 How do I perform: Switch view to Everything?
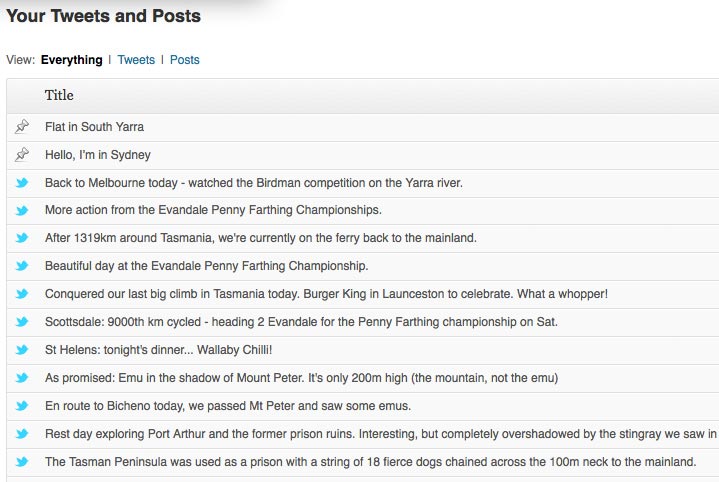click(x=71, y=60)
